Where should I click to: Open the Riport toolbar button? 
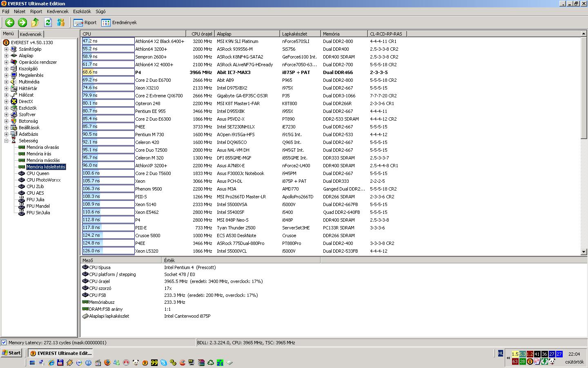[x=85, y=22]
